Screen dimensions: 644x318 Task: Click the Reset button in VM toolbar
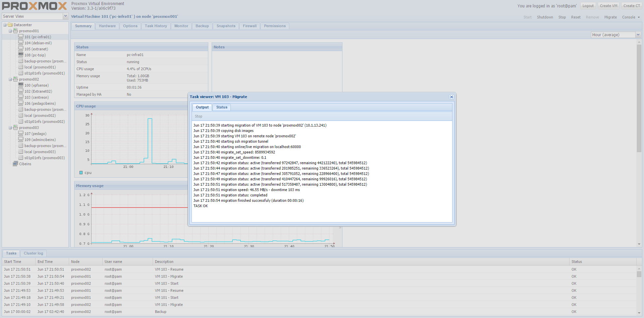(x=576, y=17)
